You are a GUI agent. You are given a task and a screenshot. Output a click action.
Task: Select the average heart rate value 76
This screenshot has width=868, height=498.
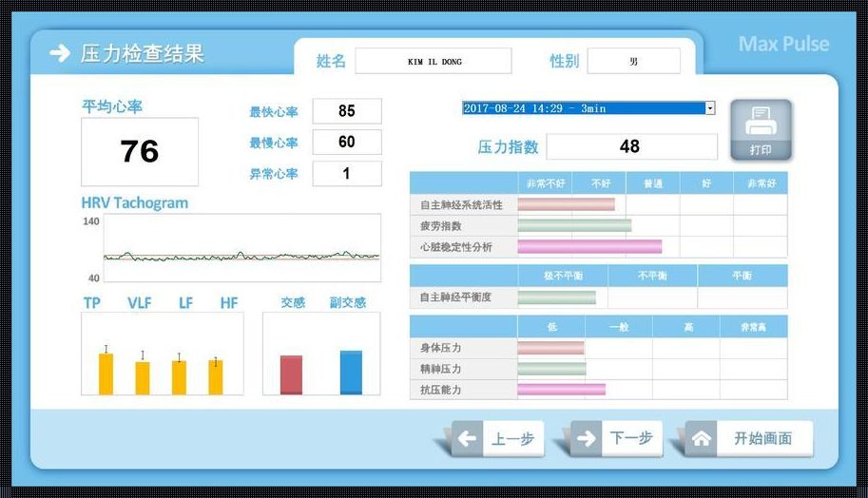[140, 152]
